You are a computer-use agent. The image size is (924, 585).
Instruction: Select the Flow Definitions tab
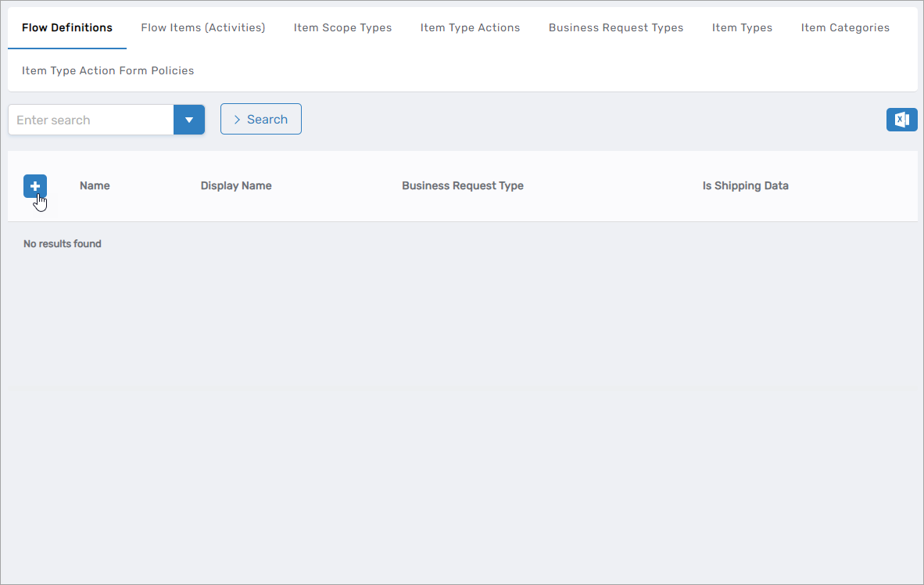[67, 27]
